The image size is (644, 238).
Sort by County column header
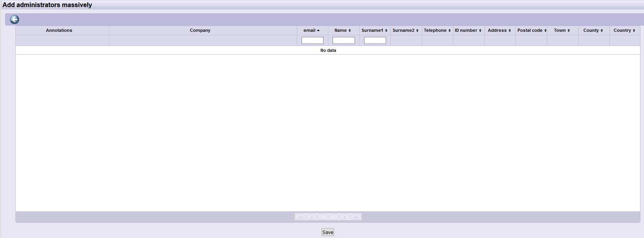(x=594, y=30)
